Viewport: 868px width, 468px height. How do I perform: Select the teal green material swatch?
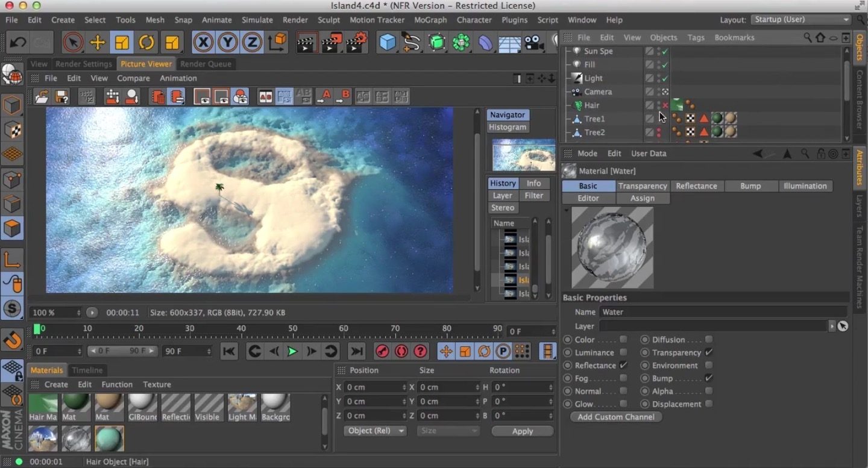pyautogui.click(x=109, y=438)
